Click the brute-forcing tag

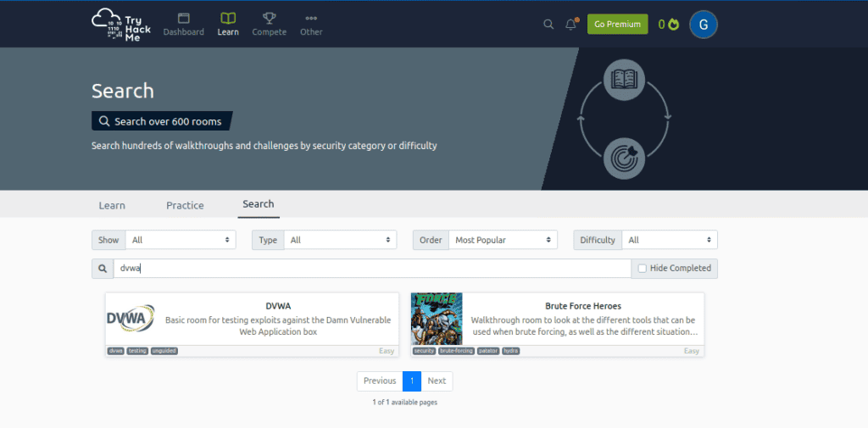tap(457, 351)
